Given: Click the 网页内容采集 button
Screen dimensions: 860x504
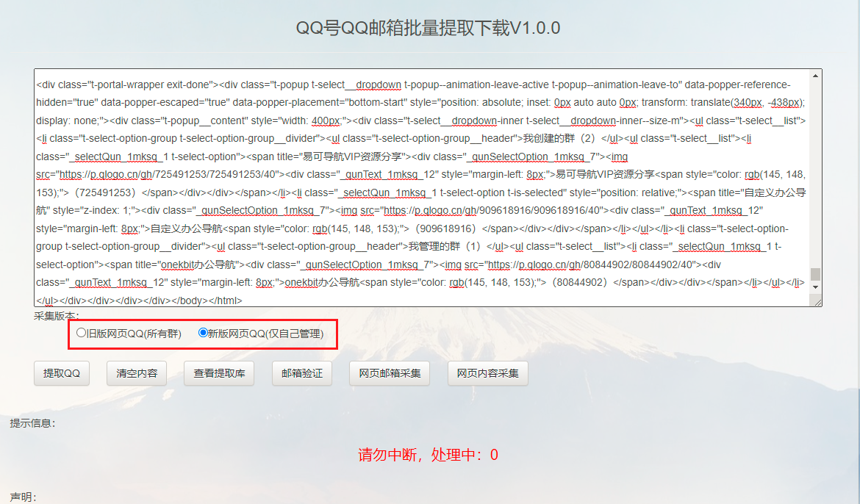Looking at the screenshot, I should [x=487, y=373].
